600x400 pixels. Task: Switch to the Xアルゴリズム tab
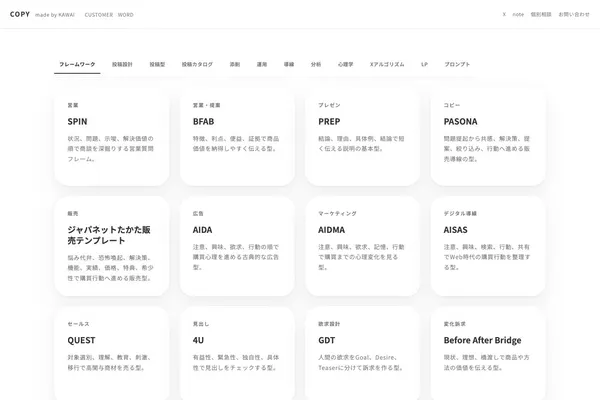click(387, 64)
